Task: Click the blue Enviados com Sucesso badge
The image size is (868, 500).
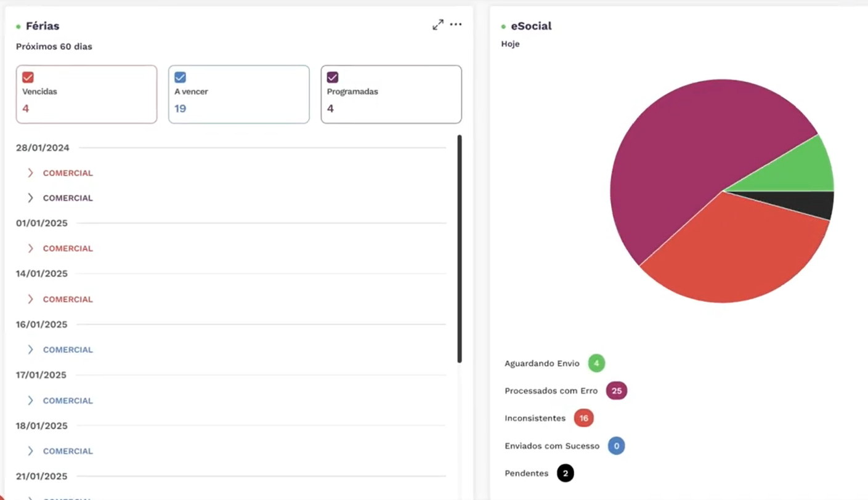Action: 616,446
